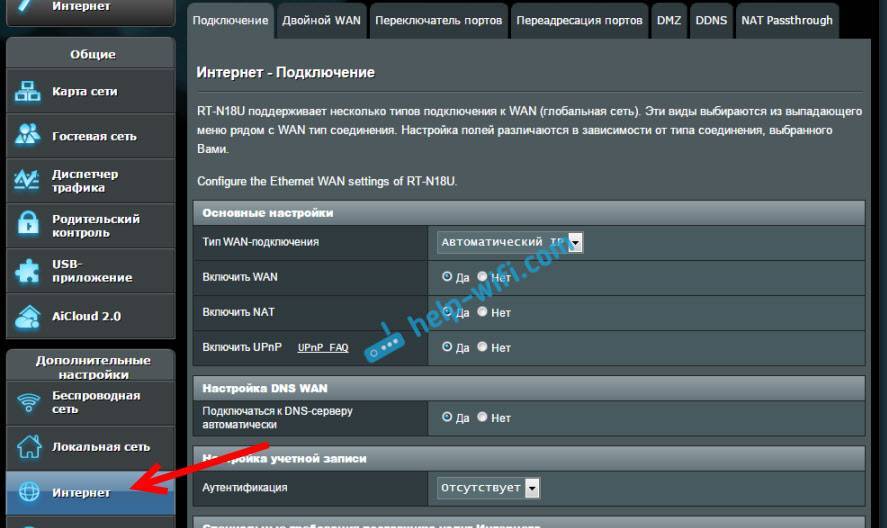Switch to the Подключение tab
This screenshot has width=887, height=528.
click(230, 20)
